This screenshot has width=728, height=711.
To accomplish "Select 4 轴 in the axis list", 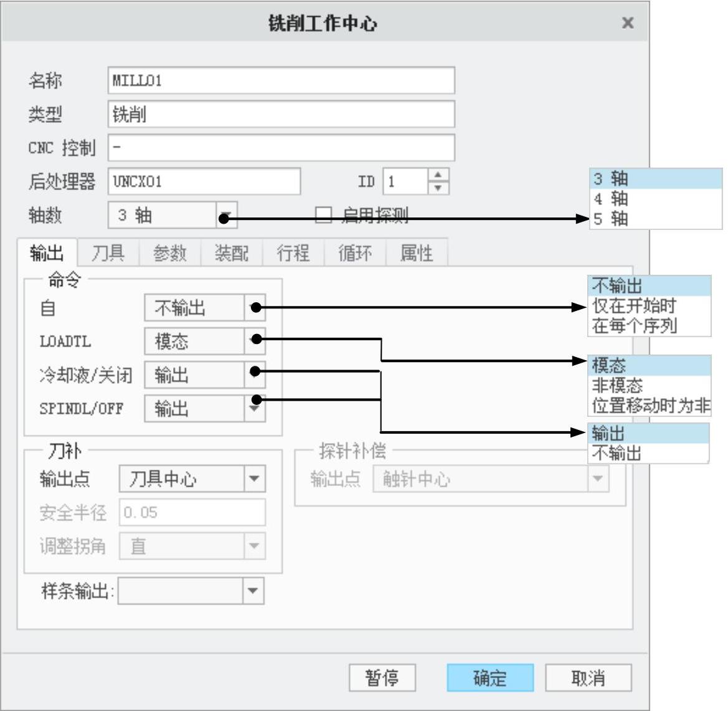I will [x=656, y=199].
